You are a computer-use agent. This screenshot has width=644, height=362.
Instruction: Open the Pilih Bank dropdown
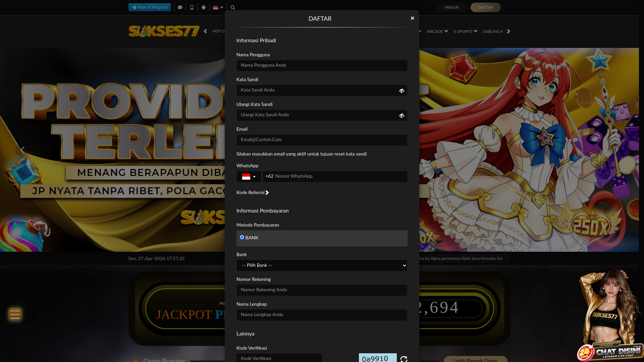322,265
